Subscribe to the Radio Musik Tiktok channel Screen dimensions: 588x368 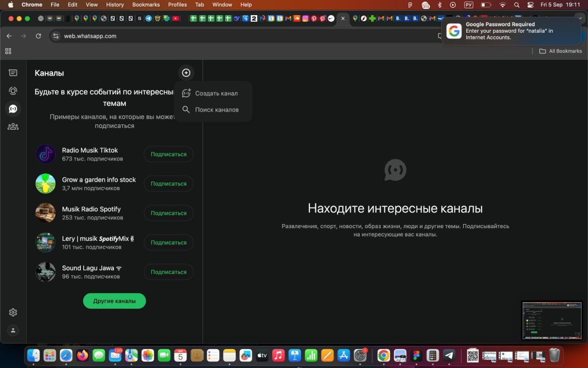coord(168,154)
